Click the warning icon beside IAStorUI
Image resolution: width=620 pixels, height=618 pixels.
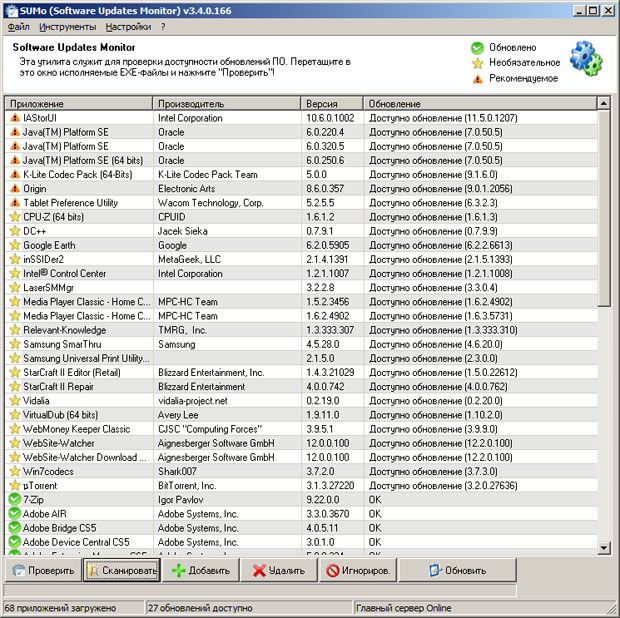click(15, 118)
